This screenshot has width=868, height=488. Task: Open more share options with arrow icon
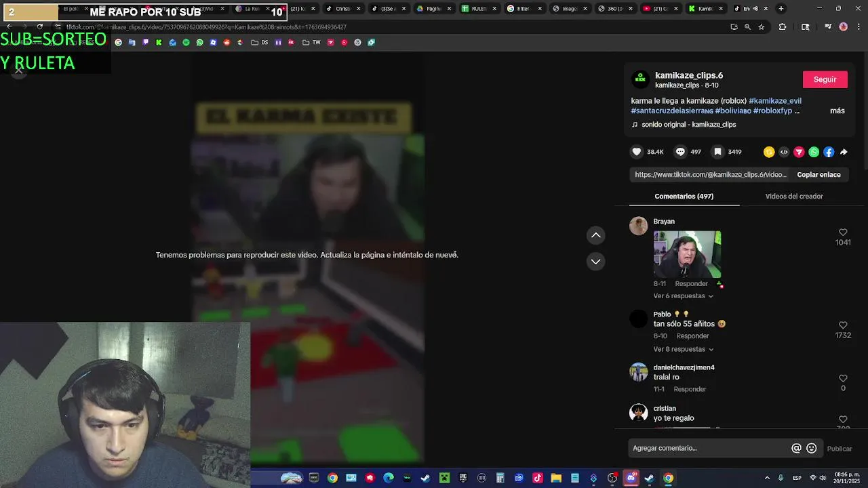pos(844,152)
